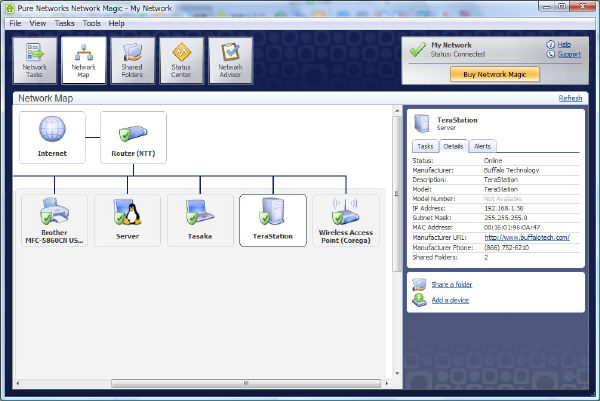
Task: Open the Network Tasks toolbar button
Action: pos(34,60)
